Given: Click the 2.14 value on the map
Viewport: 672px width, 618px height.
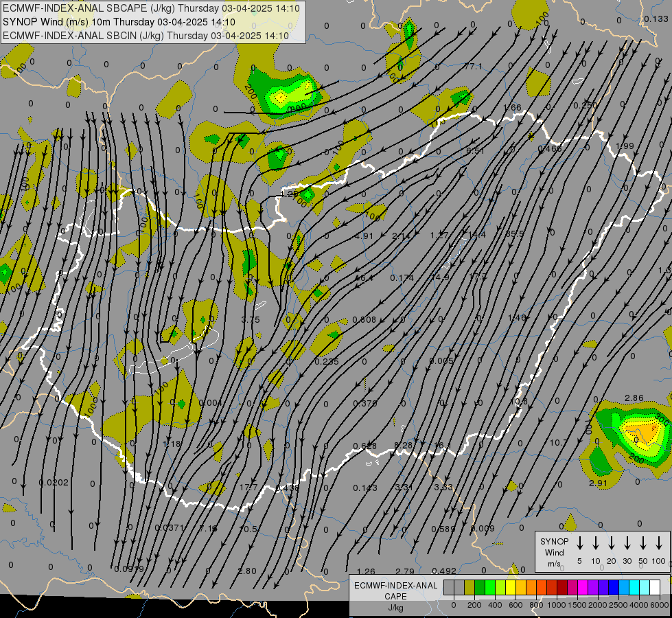Looking at the screenshot, I should [x=401, y=236].
